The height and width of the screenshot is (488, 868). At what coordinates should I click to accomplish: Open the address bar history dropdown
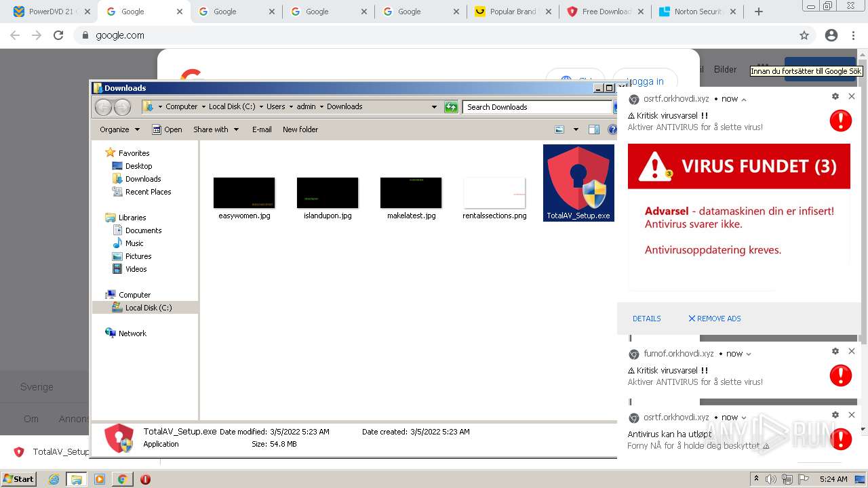click(435, 106)
